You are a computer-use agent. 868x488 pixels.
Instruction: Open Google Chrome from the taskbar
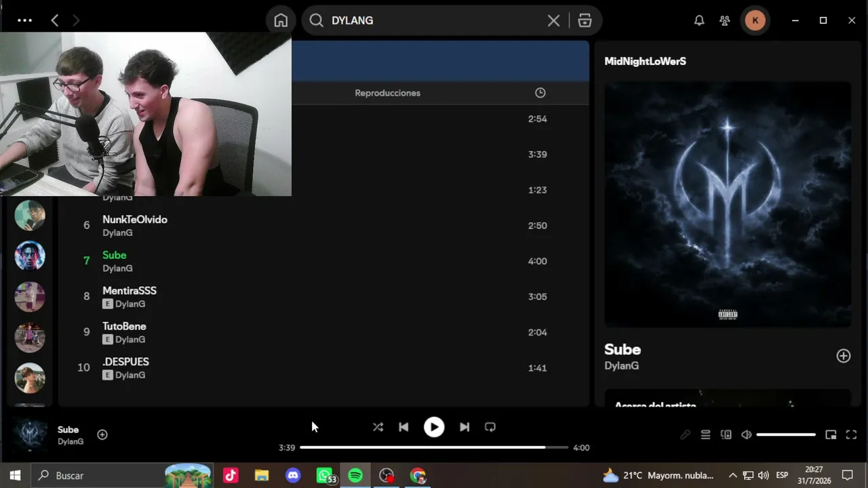(418, 475)
